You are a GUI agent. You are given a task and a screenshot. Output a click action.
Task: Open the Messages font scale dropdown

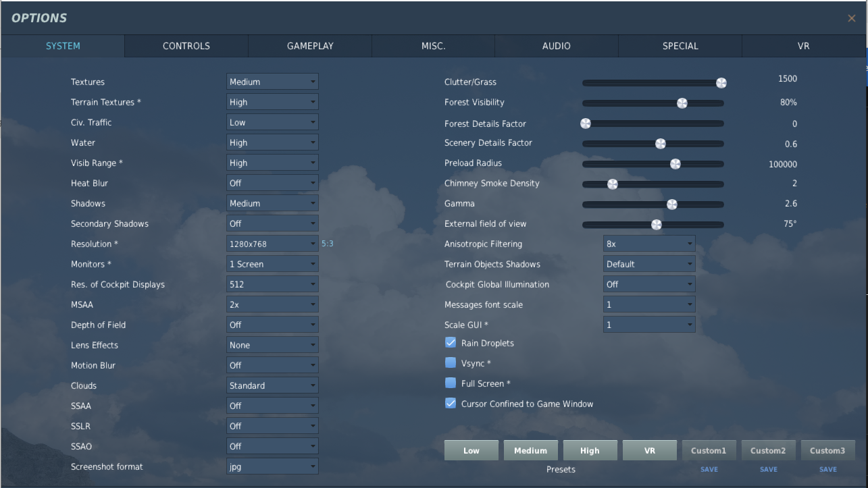click(649, 304)
